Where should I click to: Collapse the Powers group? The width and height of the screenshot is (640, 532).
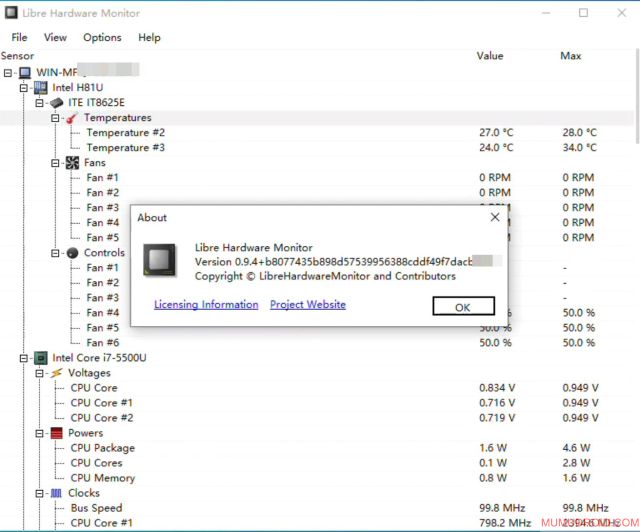tap(40, 433)
